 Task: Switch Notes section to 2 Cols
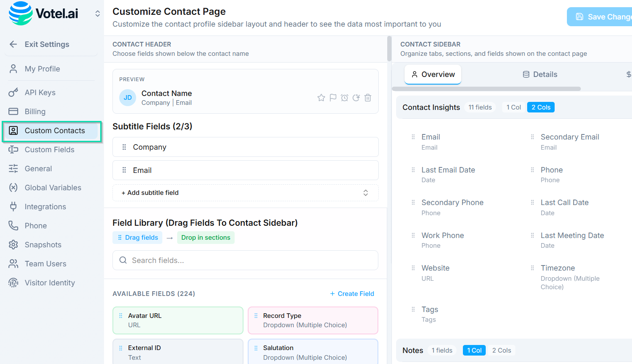(501, 350)
